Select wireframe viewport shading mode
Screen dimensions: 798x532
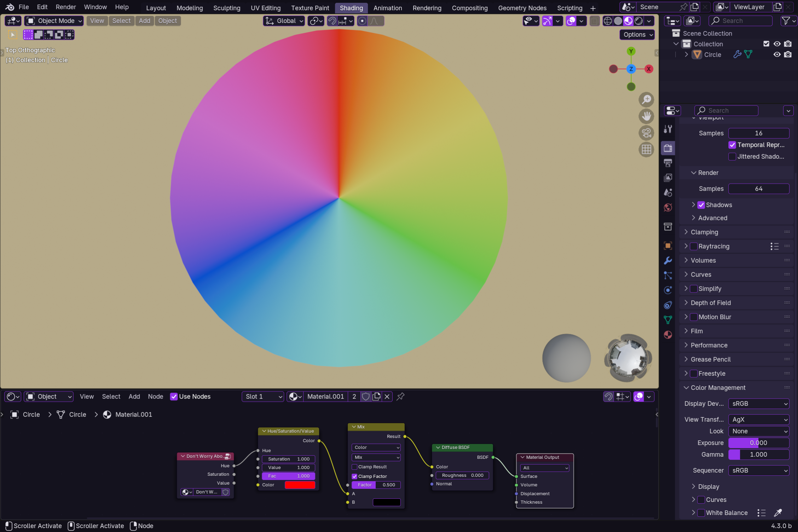(607, 21)
